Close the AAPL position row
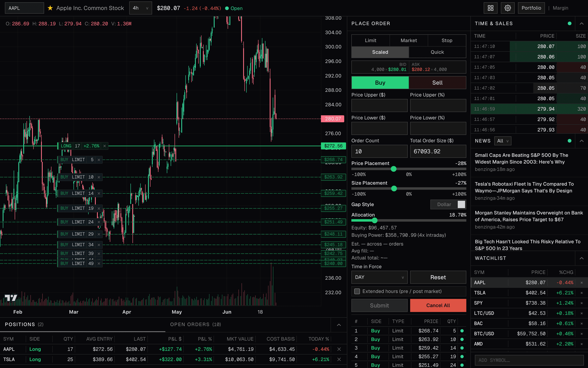Image resolution: width=588 pixels, height=368 pixels. pos(339,349)
